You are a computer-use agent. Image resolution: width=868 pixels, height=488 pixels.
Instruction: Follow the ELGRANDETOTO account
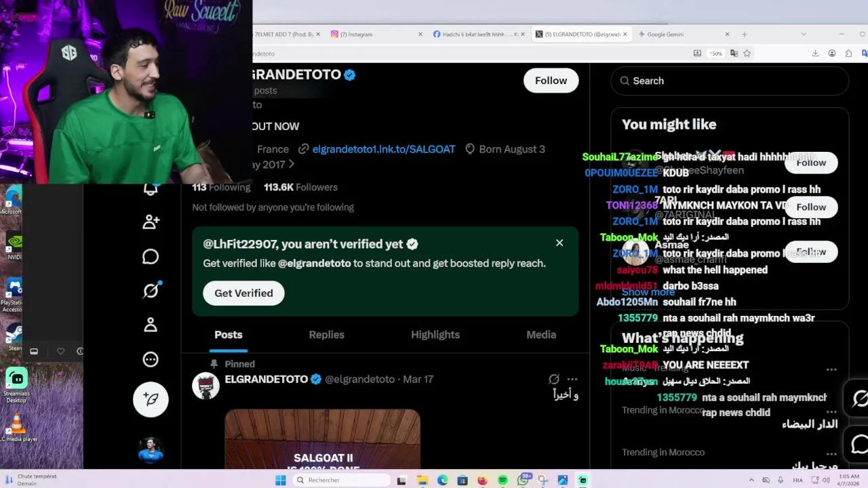tap(551, 81)
